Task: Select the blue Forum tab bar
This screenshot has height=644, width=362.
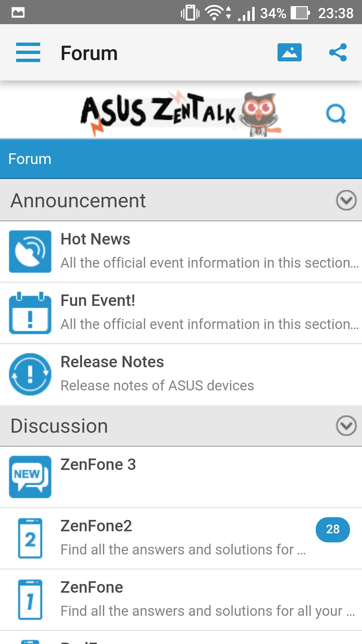Action: [181, 159]
